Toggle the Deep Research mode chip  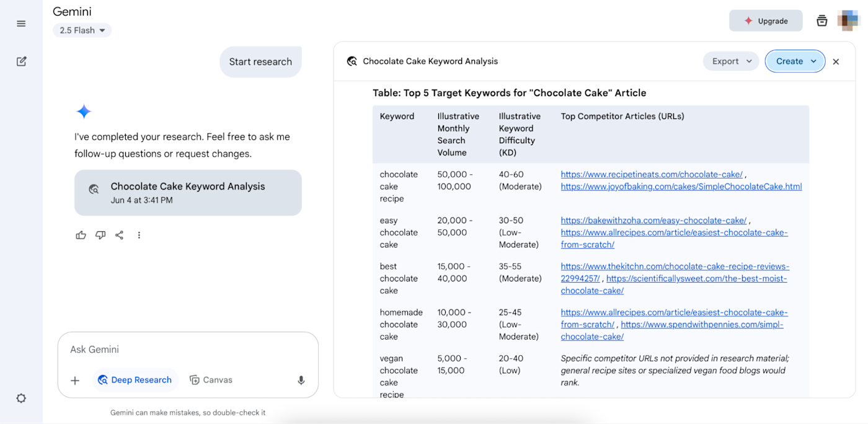click(x=135, y=380)
